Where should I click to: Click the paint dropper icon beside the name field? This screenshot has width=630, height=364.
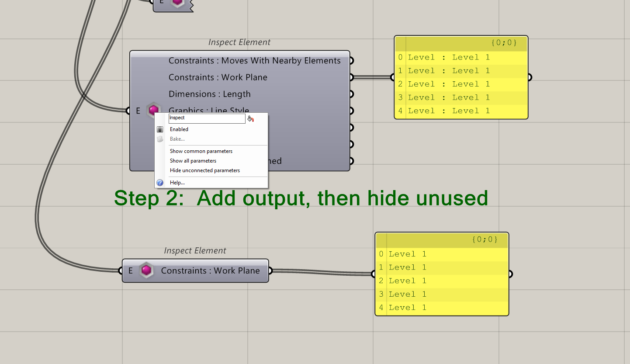250,118
